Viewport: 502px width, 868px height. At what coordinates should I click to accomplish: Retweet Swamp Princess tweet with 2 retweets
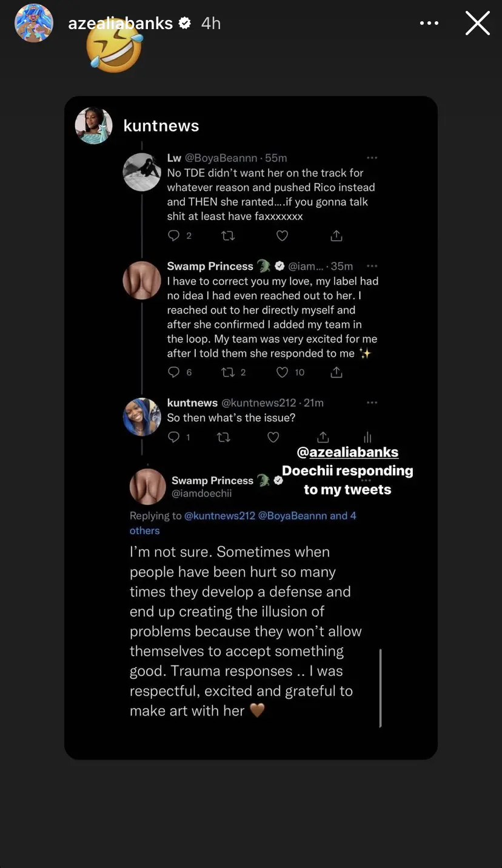click(x=228, y=372)
